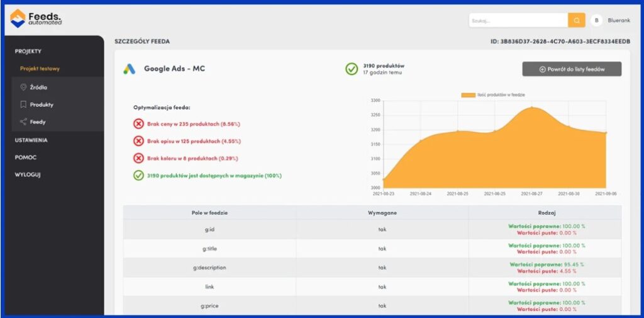
Task: Click Brak opisu w 125 produktach warning
Action: coord(194,141)
